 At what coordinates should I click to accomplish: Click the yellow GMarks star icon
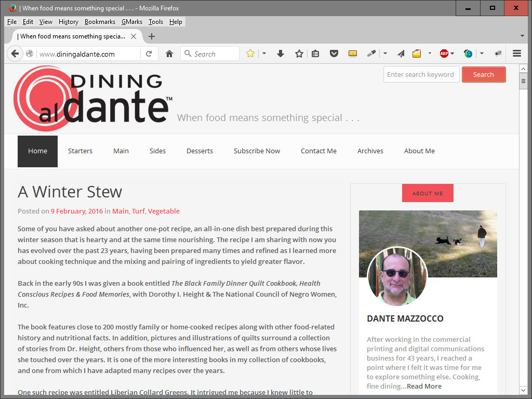[250, 54]
